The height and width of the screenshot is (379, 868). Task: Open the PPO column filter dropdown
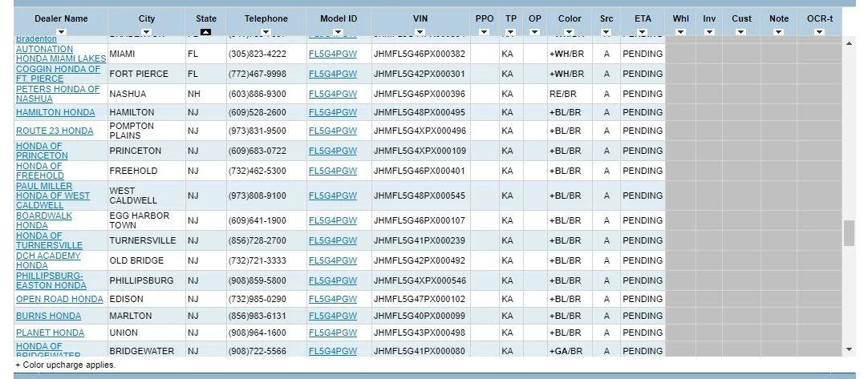[x=485, y=32]
